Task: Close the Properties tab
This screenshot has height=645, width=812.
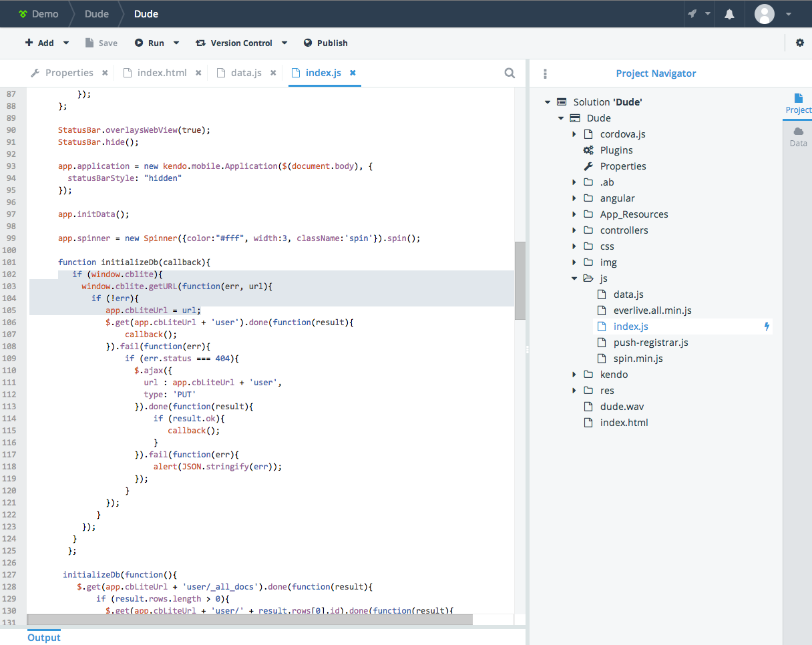Action: coord(105,73)
